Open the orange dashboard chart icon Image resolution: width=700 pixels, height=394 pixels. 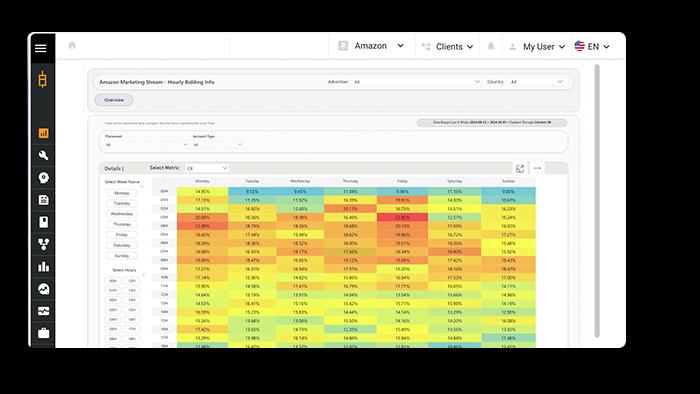[x=43, y=133]
